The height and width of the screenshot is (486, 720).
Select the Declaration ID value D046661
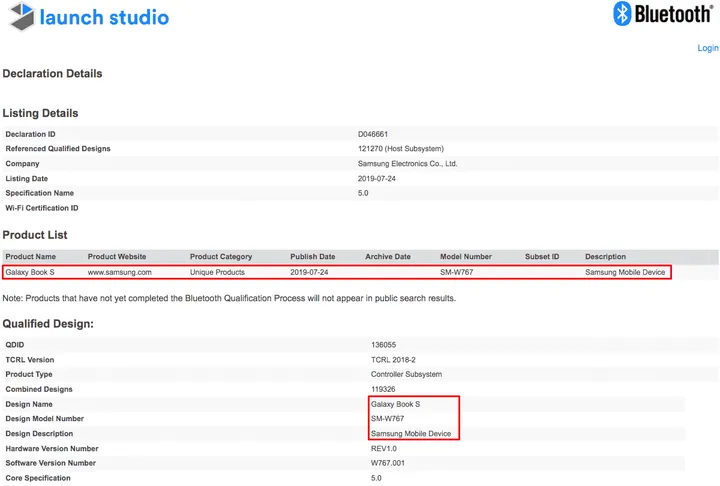(374, 134)
